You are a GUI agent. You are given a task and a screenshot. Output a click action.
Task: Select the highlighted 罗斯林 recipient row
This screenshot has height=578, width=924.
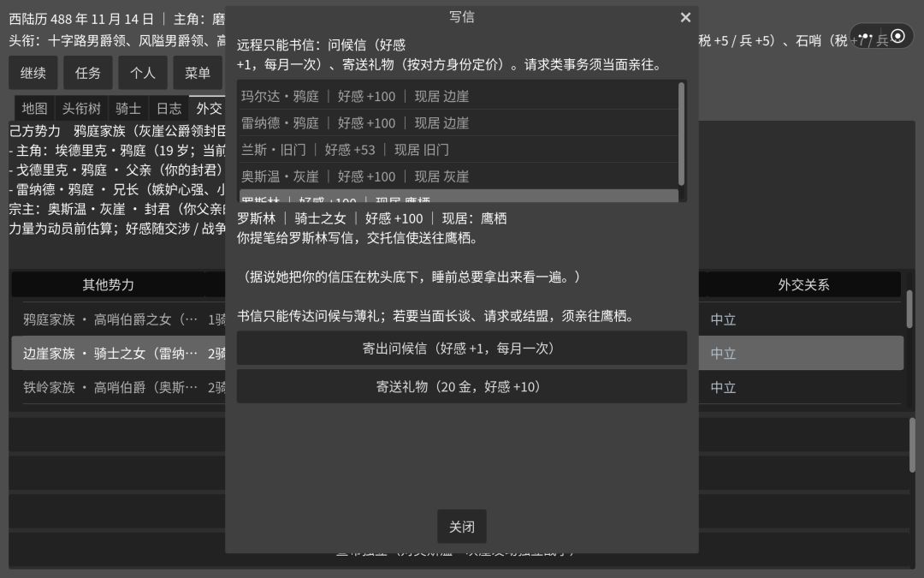[x=459, y=196]
